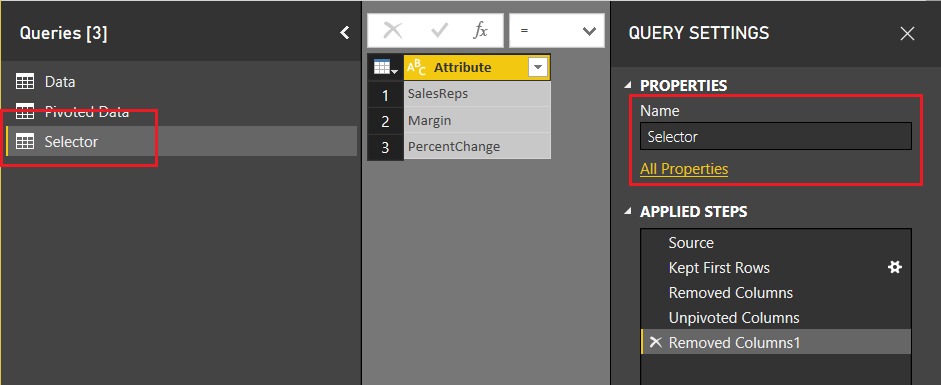This screenshot has height=385, width=941.
Task: Select the Selector query in the list
Action: 180,142
